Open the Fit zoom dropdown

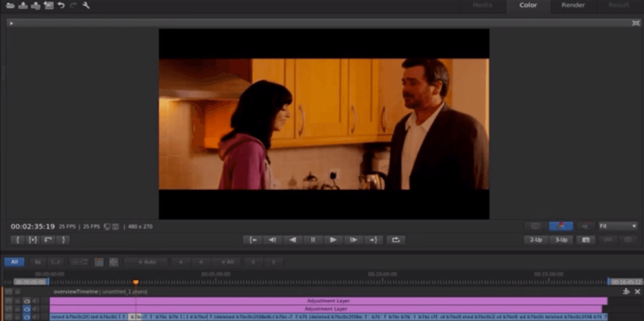[618, 226]
